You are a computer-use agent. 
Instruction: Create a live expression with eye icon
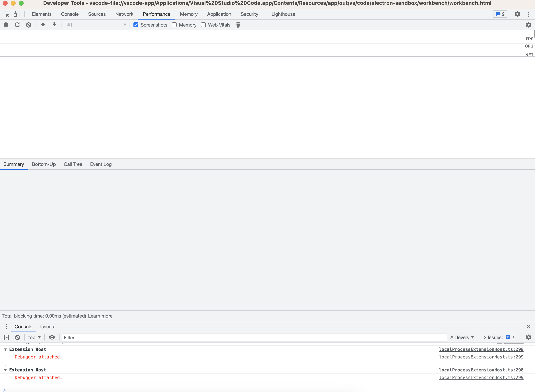(52, 337)
